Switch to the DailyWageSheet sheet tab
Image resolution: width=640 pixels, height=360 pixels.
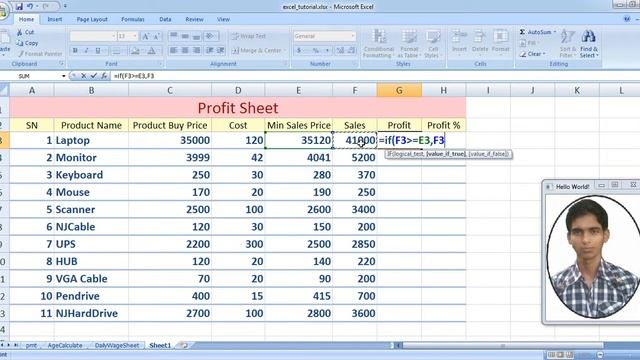coord(117,345)
